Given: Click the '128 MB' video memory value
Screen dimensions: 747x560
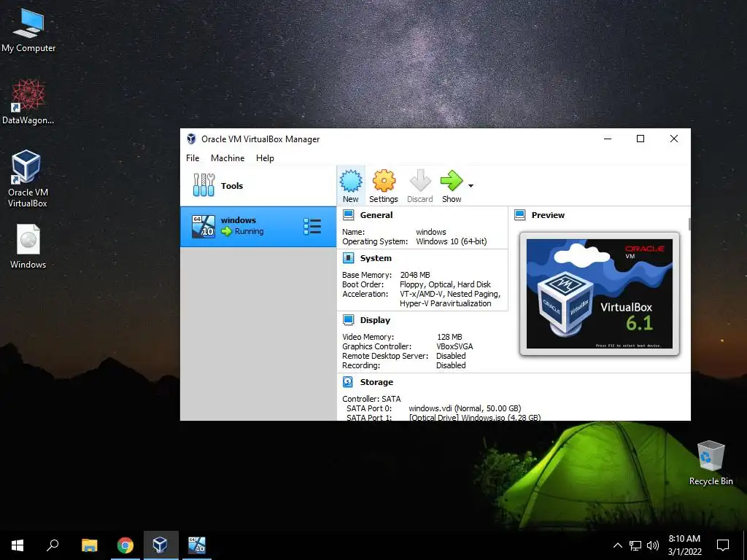Looking at the screenshot, I should (449, 337).
